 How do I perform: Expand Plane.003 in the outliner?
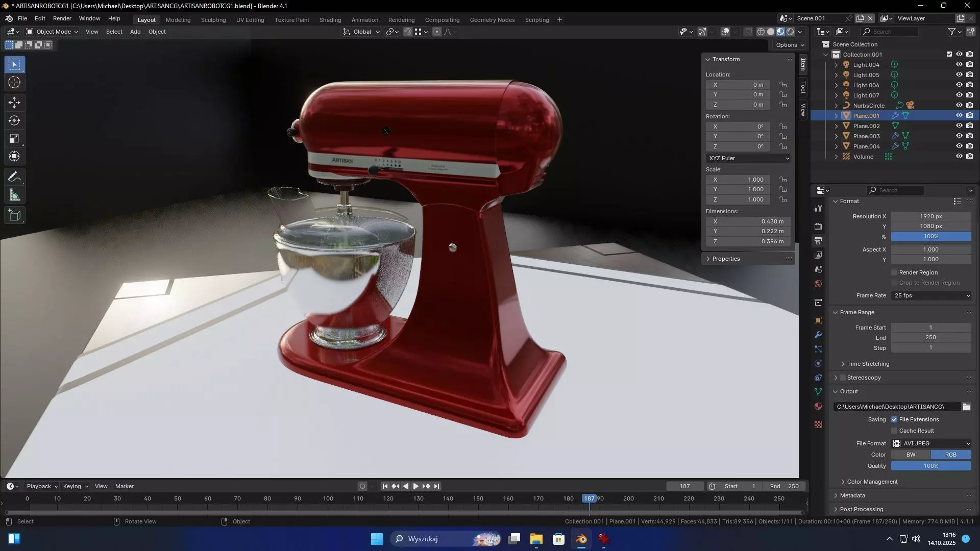pyautogui.click(x=836, y=136)
